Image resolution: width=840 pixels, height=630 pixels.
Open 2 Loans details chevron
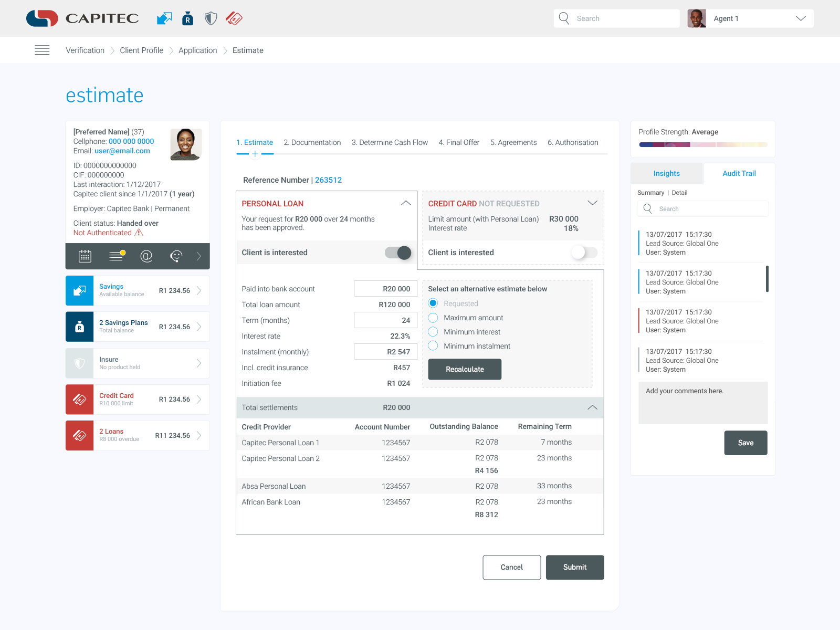click(x=199, y=435)
